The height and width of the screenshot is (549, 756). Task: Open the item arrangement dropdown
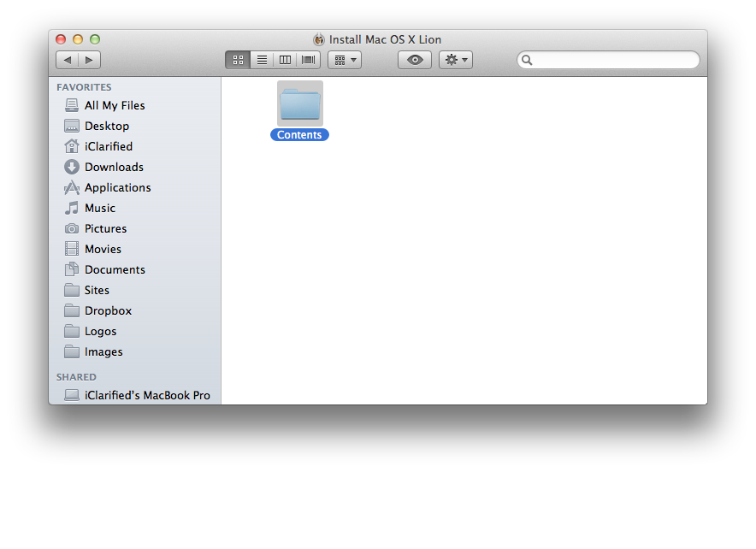pyautogui.click(x=345, y=60)
